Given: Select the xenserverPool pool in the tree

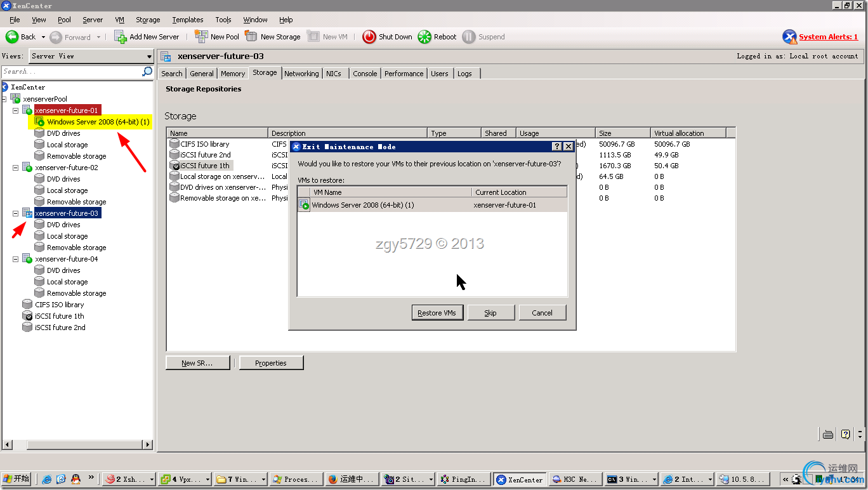Looking at the screenshot, I should 44,99.
